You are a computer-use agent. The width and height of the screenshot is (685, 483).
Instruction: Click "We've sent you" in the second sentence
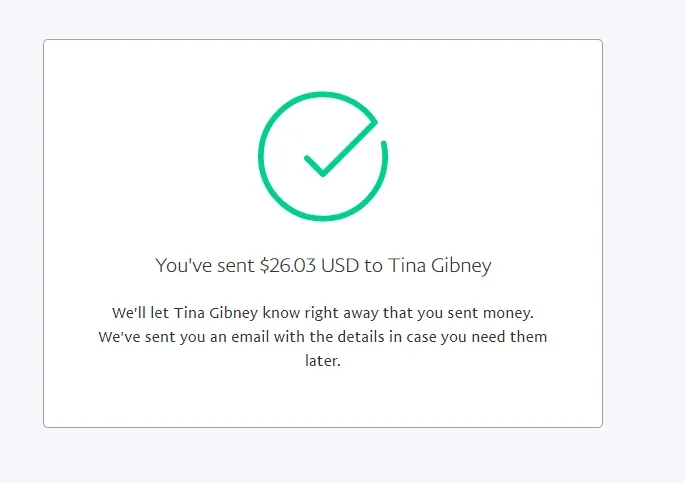point(147,337)
